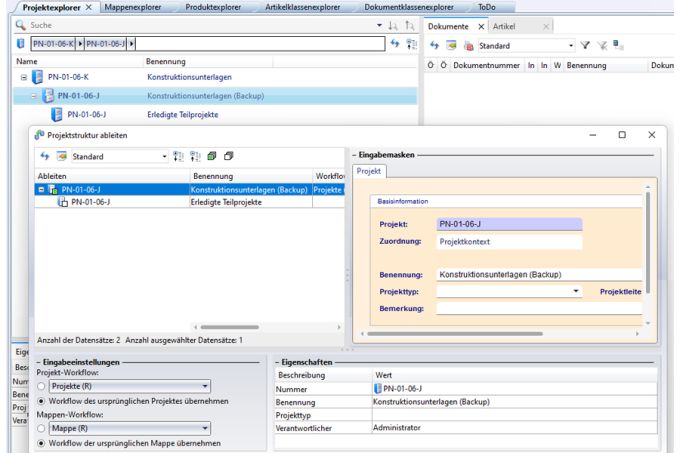Click Ableiten column header
Screen dimensions: 680x453
pyautogui.click(x=112, y=176)
